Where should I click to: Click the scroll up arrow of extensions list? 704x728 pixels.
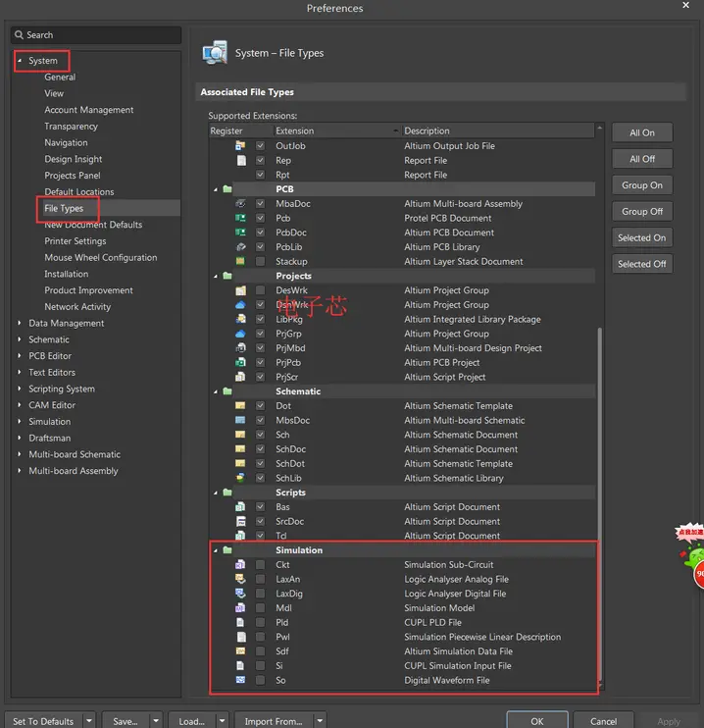tap(600, 128)
